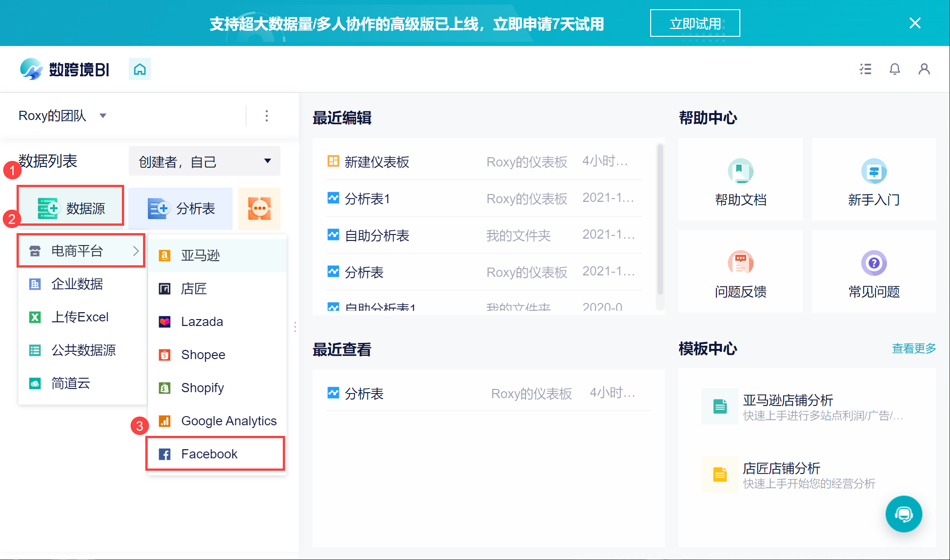Screen dimensions: 950x560
Task: Open the 帮助文档 help docs icon
Action: click(x=740, y=171)
